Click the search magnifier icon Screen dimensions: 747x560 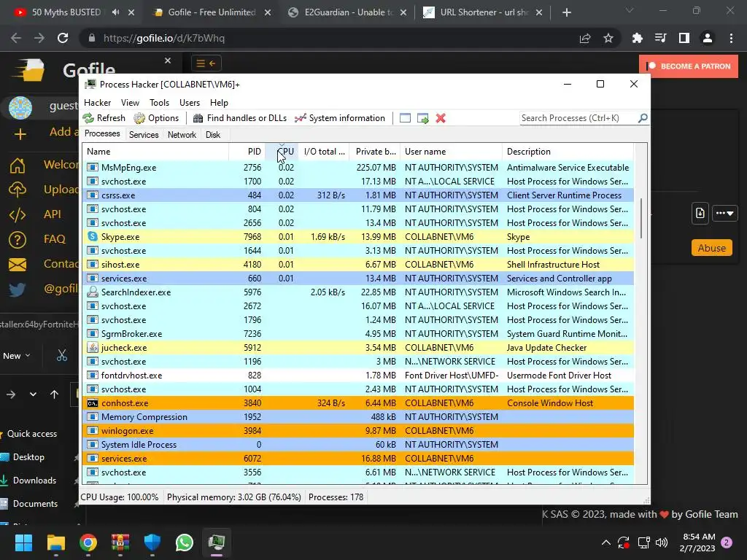(642, 117)
